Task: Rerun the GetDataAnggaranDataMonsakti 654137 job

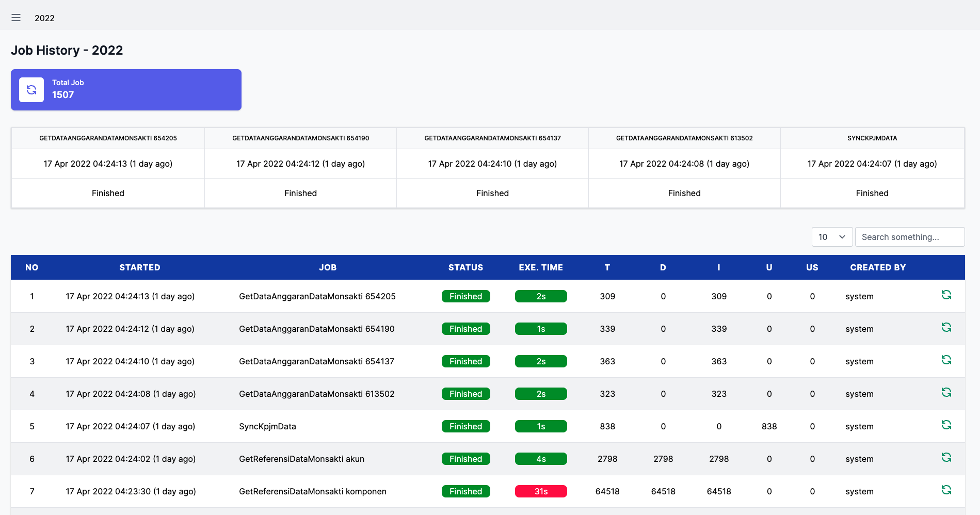Action: [946, 360]
